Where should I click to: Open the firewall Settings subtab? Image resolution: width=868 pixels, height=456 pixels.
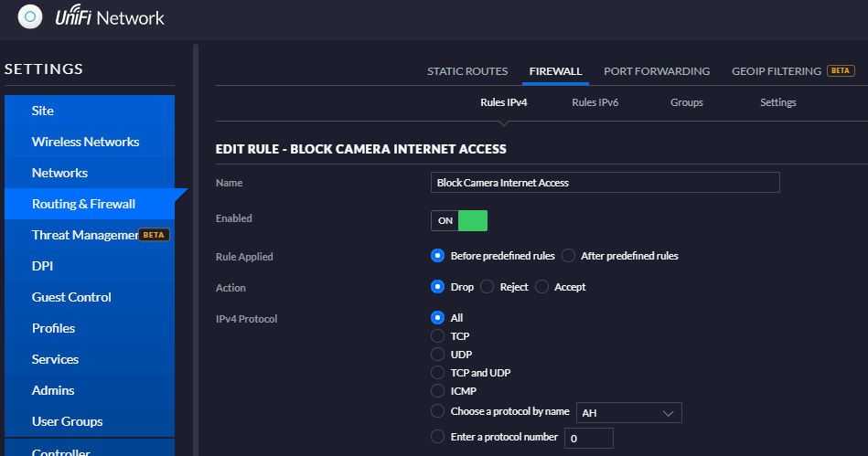point(777,102)
